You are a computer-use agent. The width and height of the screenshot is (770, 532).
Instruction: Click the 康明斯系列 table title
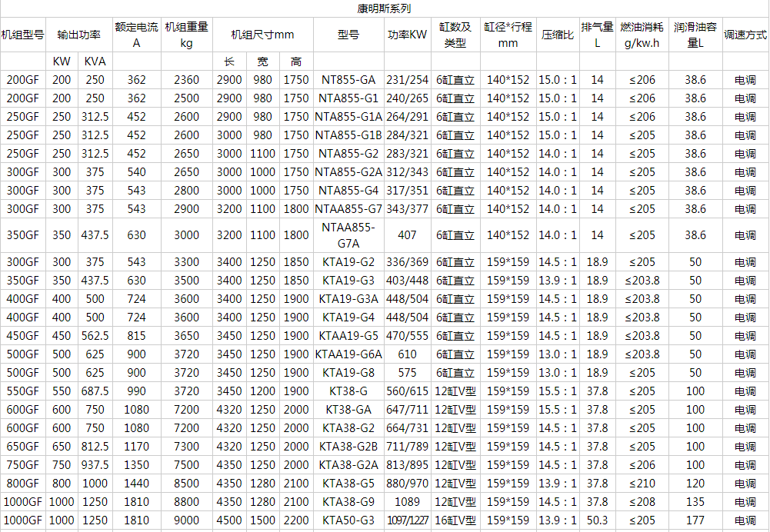pos(384,8)
